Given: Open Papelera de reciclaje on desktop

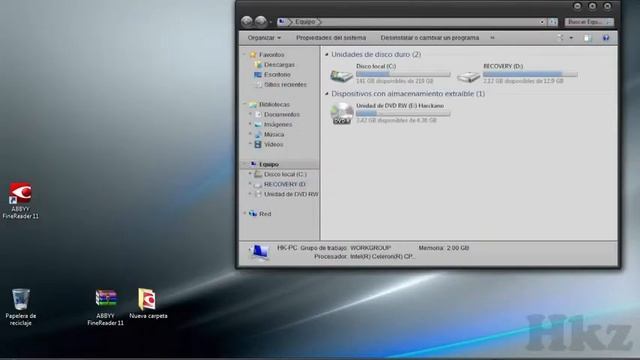Looking at the screenshot, I should (x=20, y=299).
